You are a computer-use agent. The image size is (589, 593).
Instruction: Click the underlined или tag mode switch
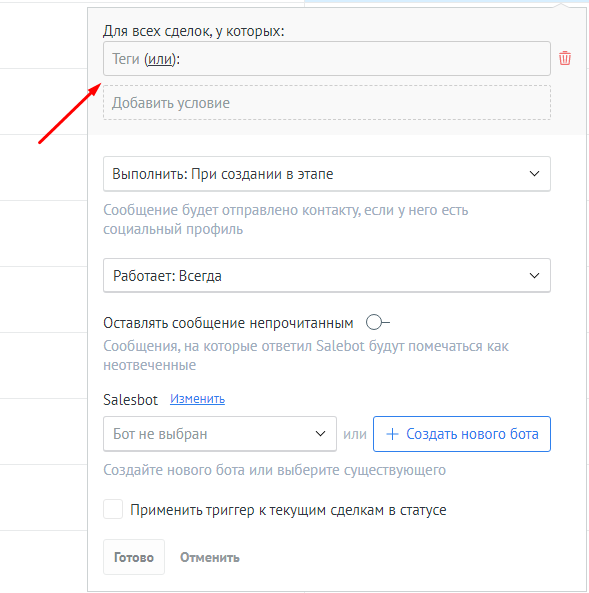tap(160, 59)
